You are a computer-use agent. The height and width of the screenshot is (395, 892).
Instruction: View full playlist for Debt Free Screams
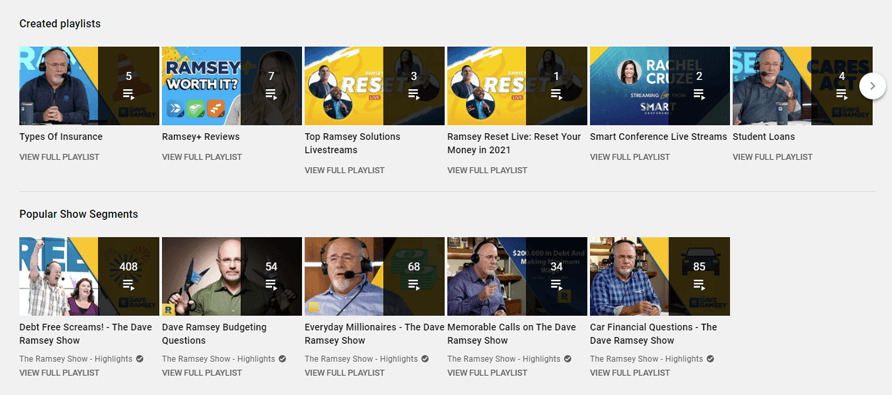click(59, 373)
